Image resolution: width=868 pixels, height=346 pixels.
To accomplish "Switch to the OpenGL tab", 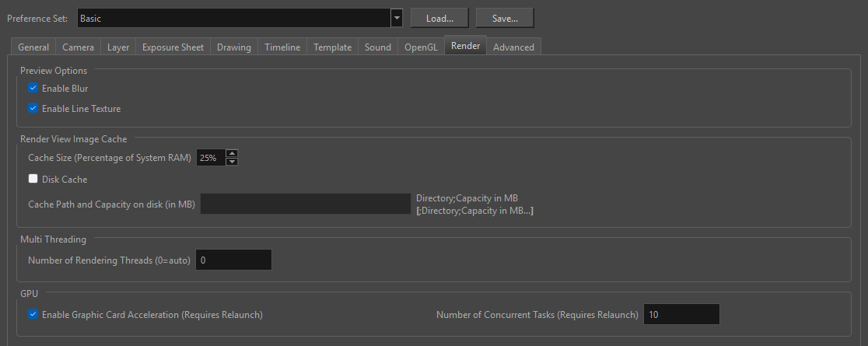I will click(421, 47).
